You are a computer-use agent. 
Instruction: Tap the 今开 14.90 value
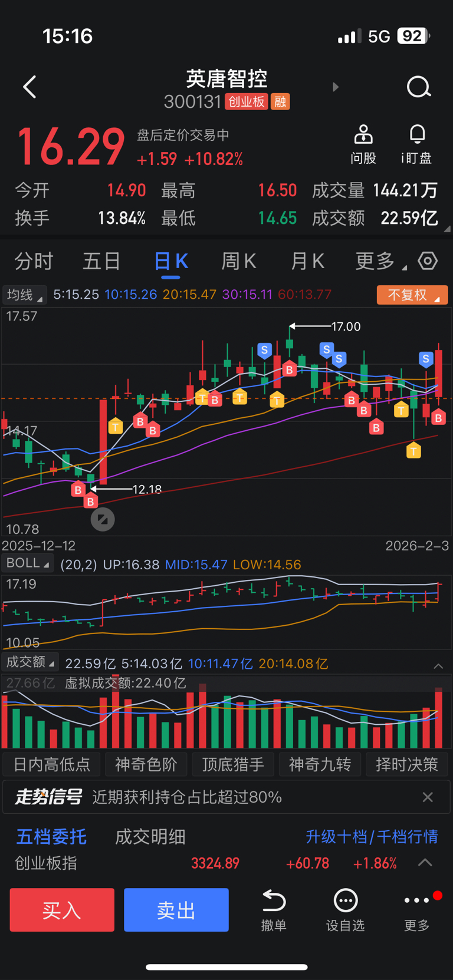tap(126, 190)
